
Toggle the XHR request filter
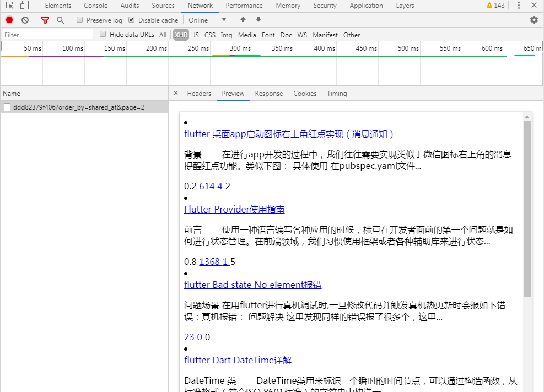pyautogui.click(x=181, y=35)
